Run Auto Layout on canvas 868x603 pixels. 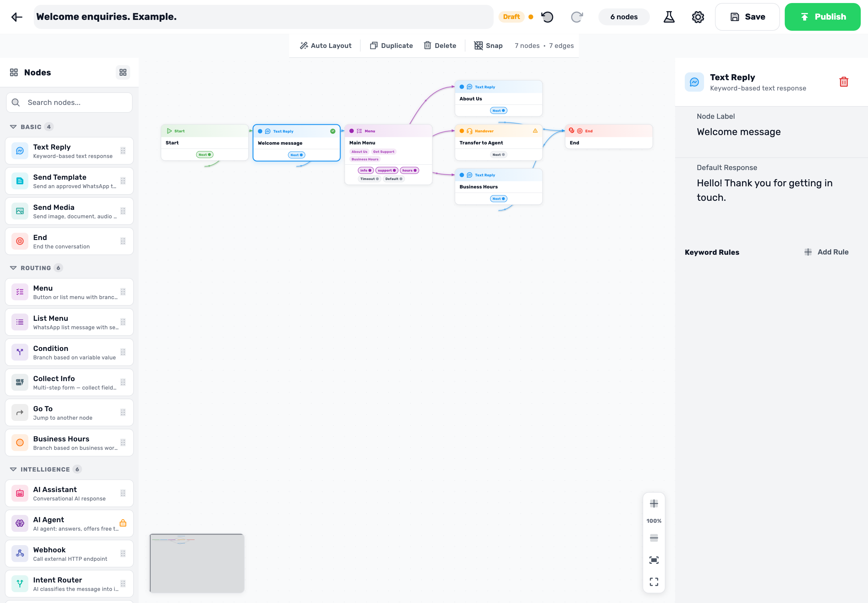[x=325, y=46]
